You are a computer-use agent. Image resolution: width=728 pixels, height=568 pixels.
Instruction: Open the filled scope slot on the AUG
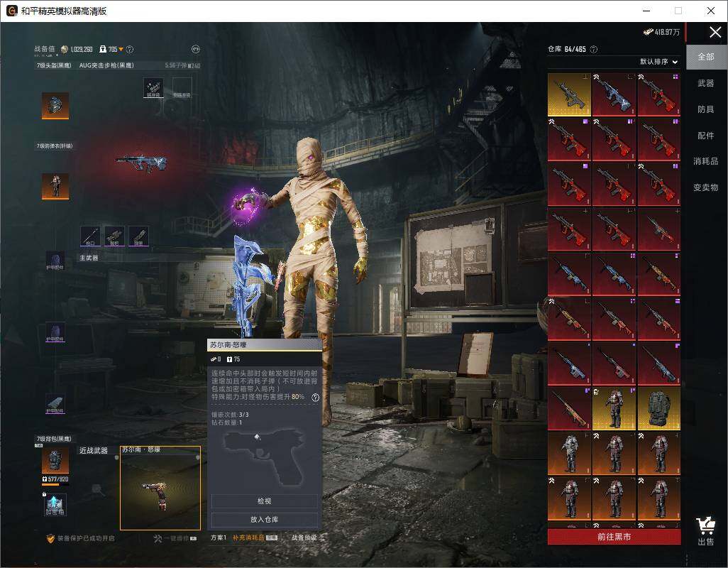(x=153, y=88)
